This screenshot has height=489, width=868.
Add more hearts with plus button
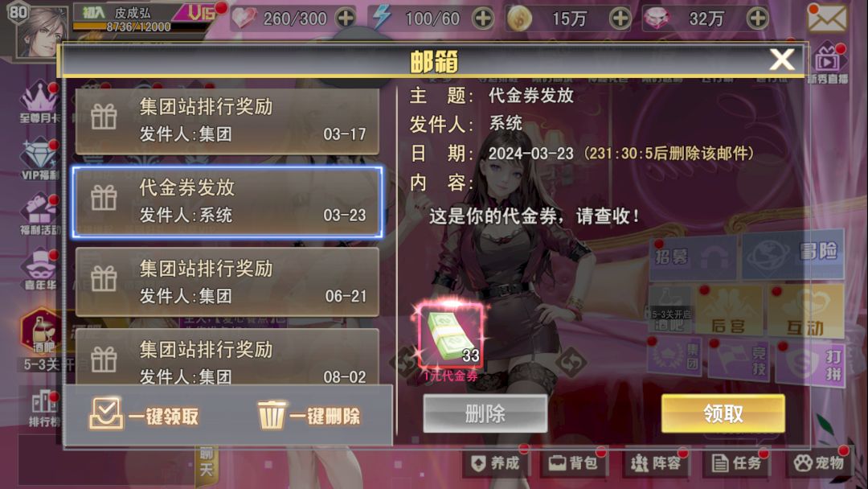[346, 18]
